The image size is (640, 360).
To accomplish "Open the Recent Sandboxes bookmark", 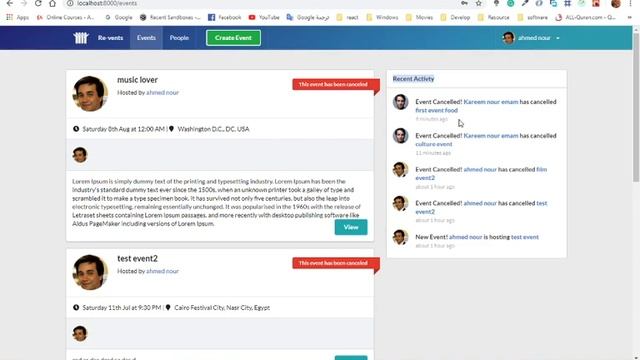I will pyautogui.click(x=170, y=18).
